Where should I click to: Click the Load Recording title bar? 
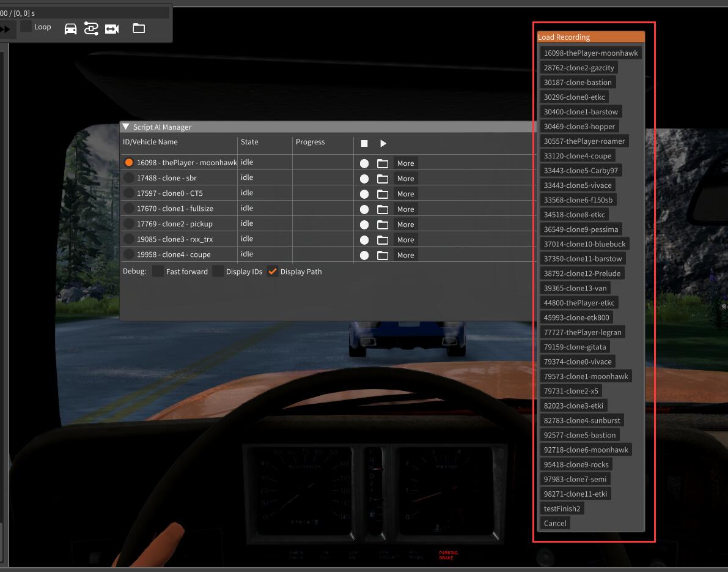pos(590,37)
